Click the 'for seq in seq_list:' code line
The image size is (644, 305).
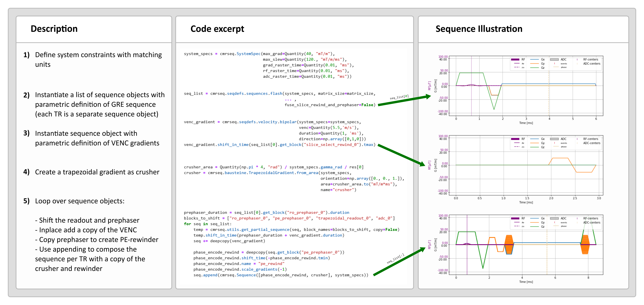pyautogui.click(x=208, y=224)
